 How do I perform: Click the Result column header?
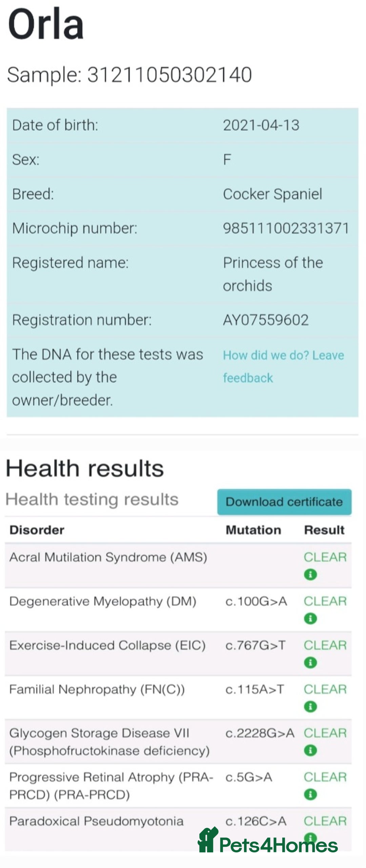click(324, 530)
